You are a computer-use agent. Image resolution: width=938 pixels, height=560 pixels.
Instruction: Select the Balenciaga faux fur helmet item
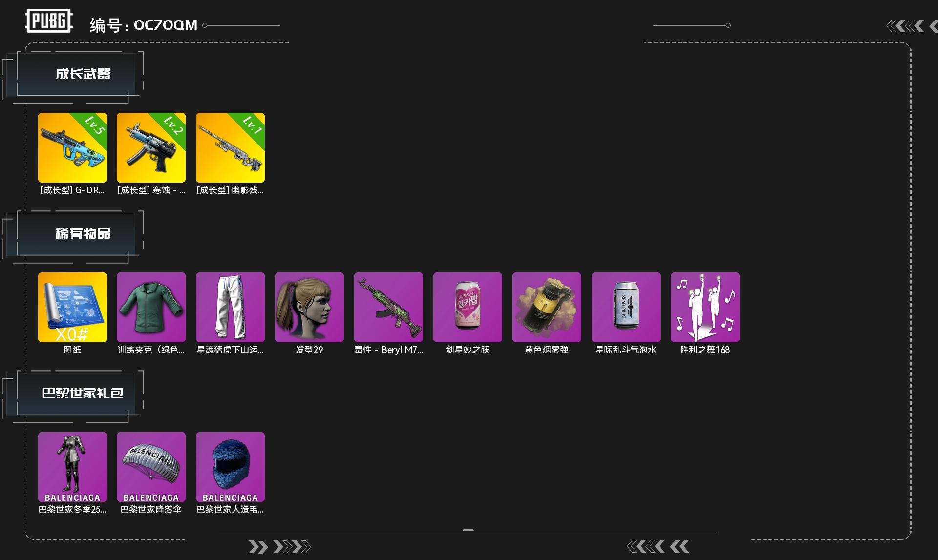230,467
